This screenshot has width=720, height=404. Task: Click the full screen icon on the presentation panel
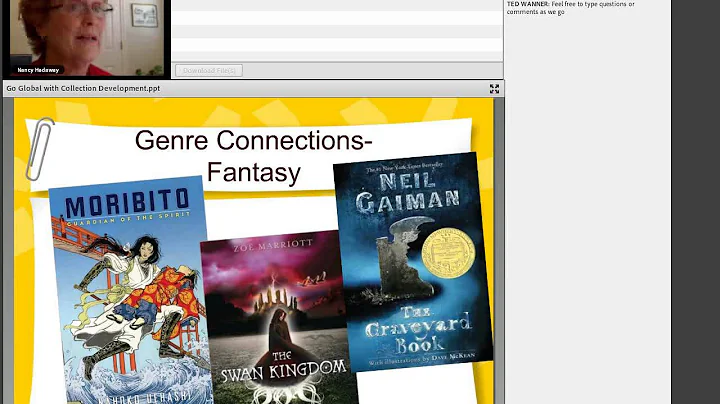494,89
